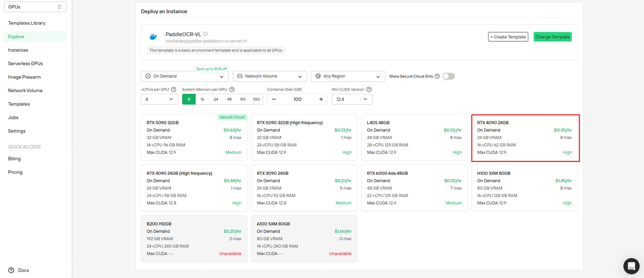644x278 pixels.
Task: Increase container disk with plus button
Action: (321, 99)
